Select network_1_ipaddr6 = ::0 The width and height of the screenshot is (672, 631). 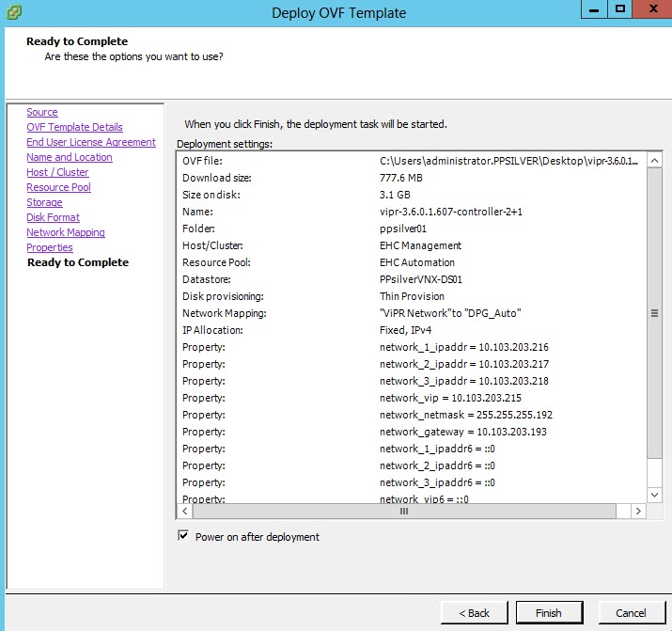[437, 449]
